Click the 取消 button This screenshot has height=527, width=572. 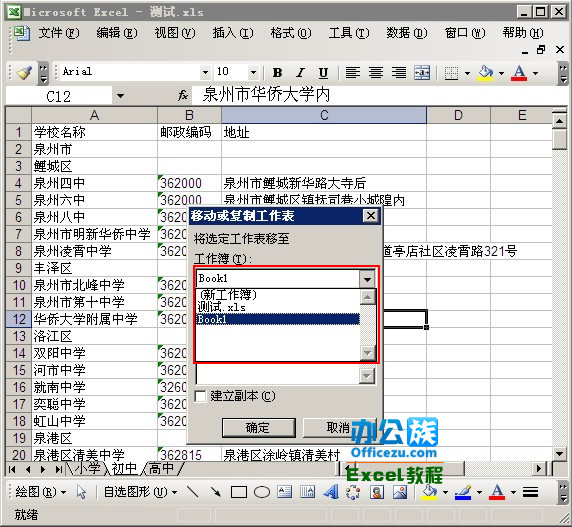point(338,427)
